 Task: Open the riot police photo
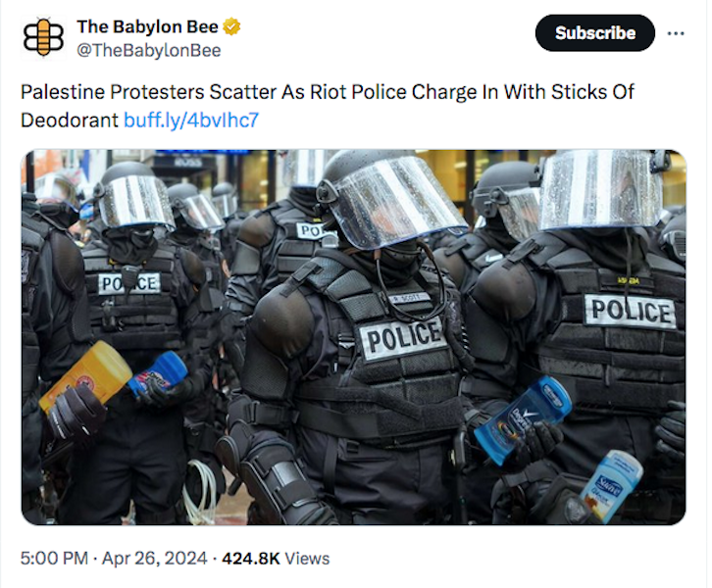pos(354,337)
